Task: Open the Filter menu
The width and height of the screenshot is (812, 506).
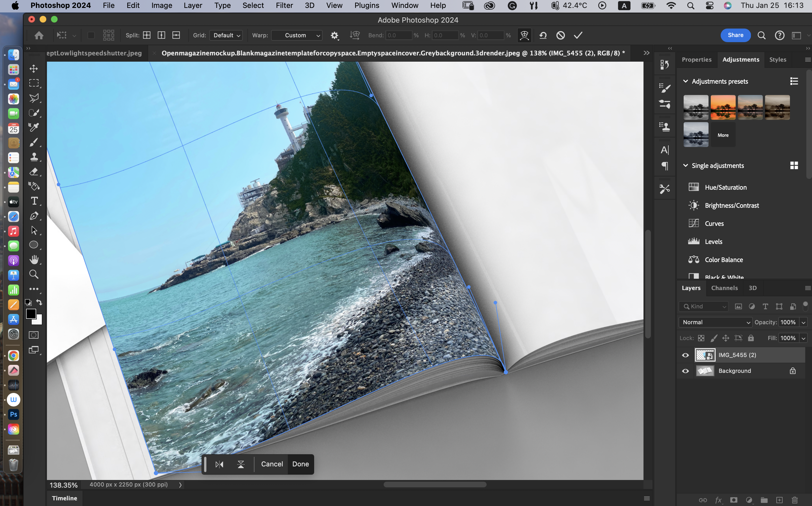Action: coord(284,5)
